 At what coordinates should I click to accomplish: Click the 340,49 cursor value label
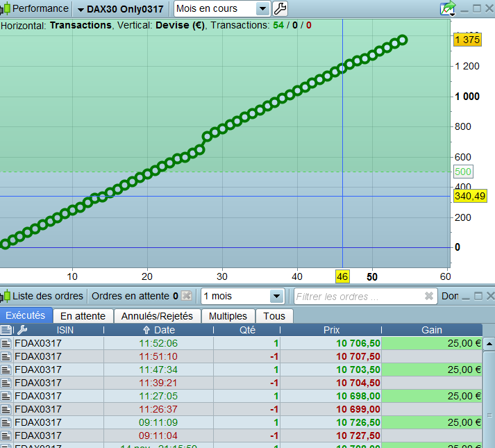coord(470,196)
